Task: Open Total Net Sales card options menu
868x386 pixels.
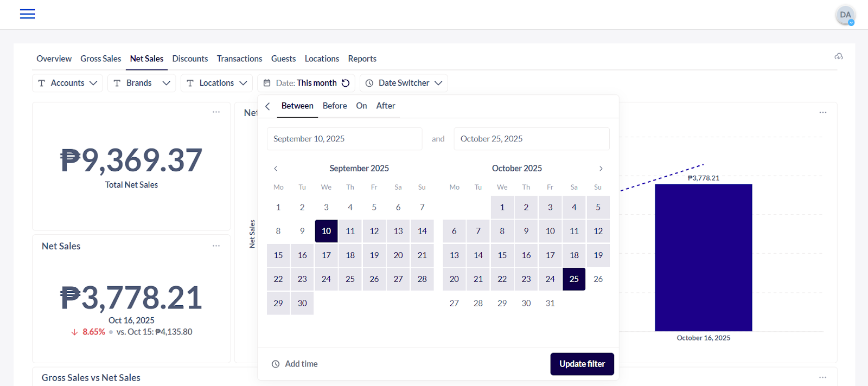Action: 216,112
